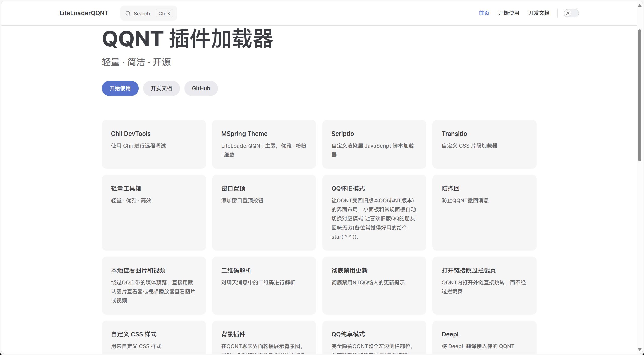Open the 自定义 CSS 样式 plugin card

point(154,337)
